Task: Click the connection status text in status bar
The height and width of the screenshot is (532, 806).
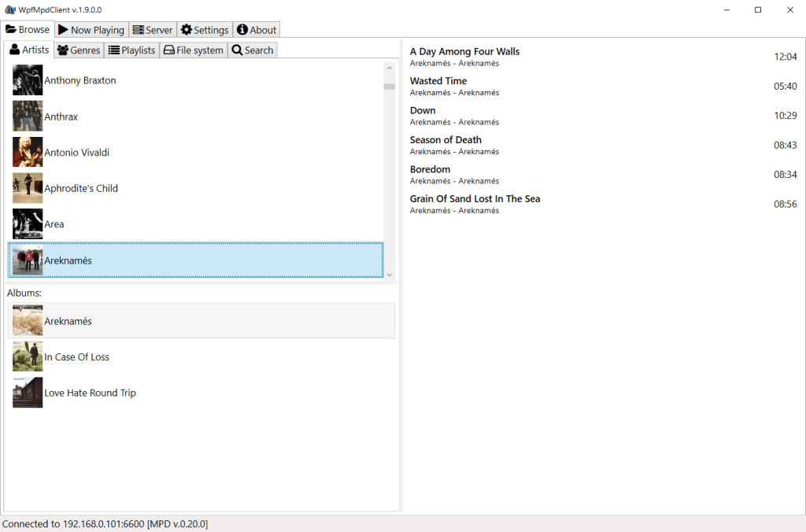Action: pos(105,524)
